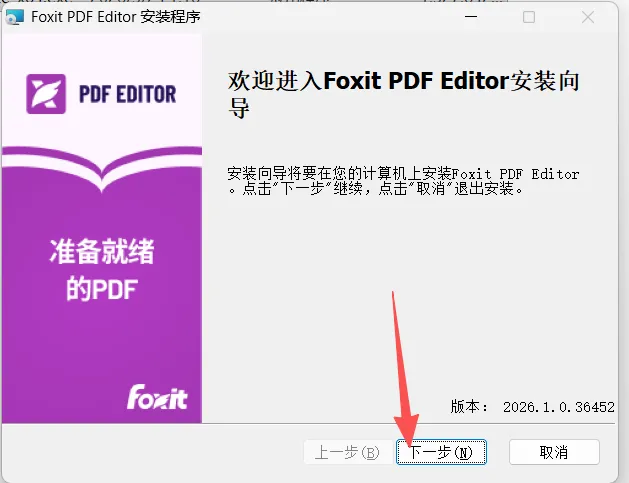Click the 准备就绪的PDF banner text

(x=102, y=270)
